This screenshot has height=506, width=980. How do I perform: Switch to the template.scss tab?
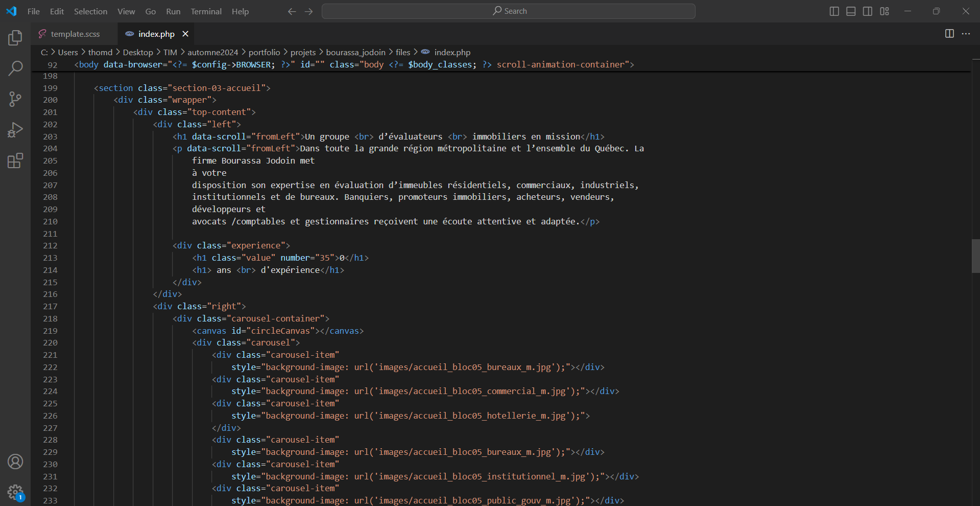tap(75, 34)
